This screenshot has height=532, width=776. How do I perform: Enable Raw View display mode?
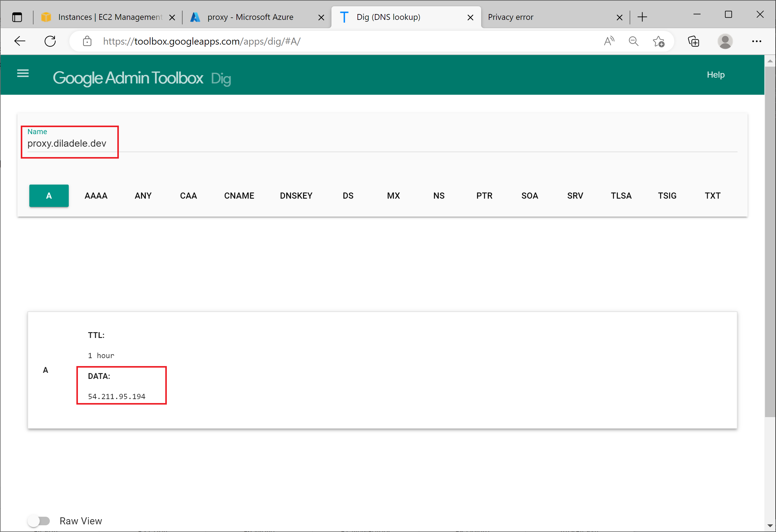pos(39,520)
